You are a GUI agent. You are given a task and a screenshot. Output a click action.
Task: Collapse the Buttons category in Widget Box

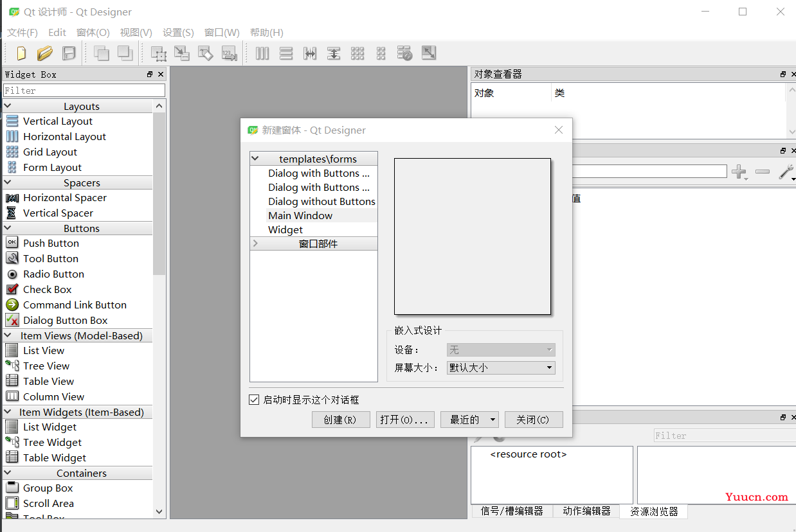click(8, 228)
